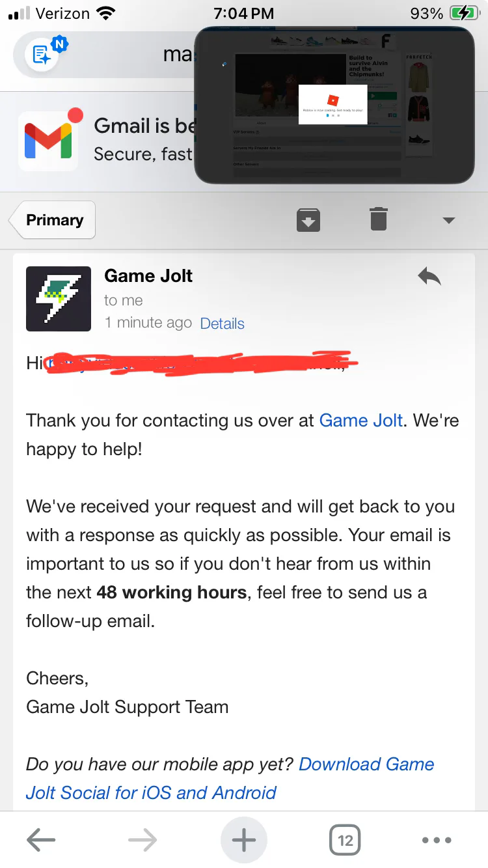Open Download Game Jolt Social link
This screenshot has height=868, width=488.
tap(366, 764)
